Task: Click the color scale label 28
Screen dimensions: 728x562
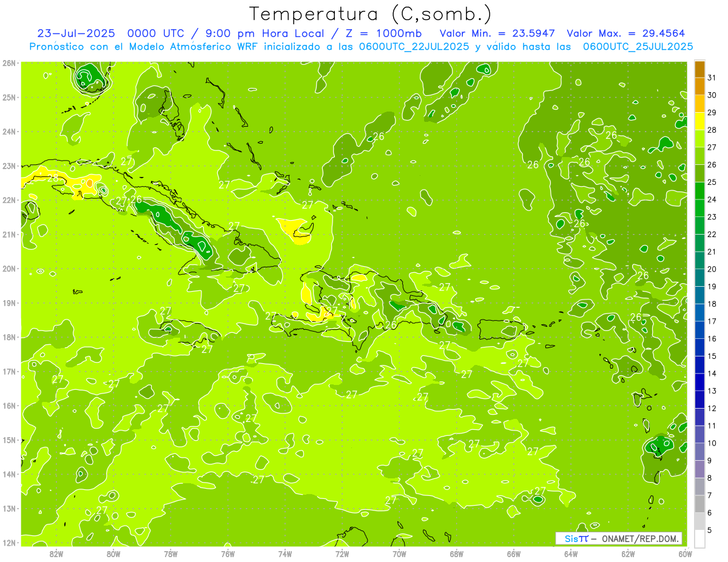Action: (x=712, y=130)
